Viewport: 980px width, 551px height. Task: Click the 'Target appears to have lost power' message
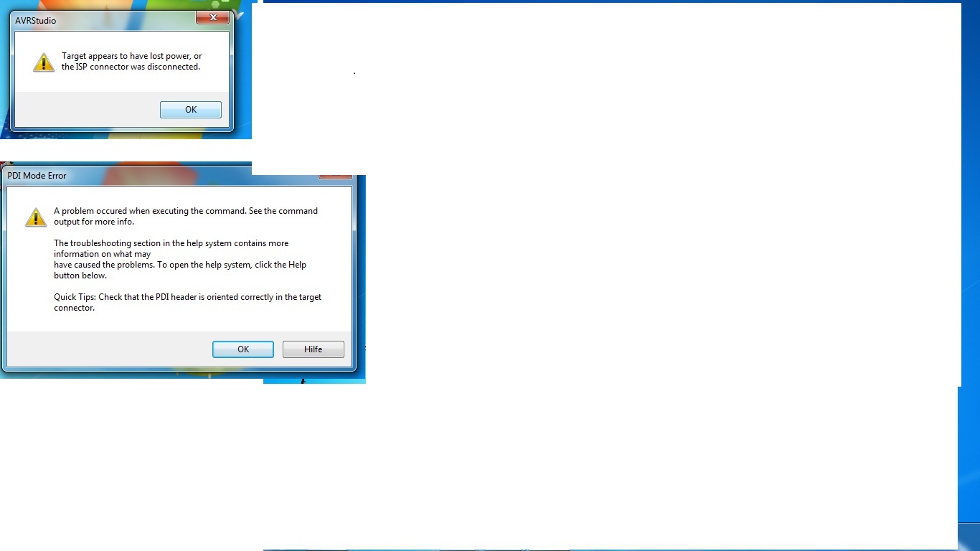click(x=132, y=61)
